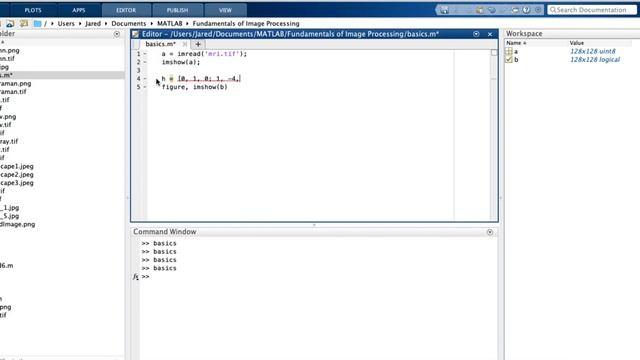Toggle breakpoint on line 5 dash
The width and height of the screenshot is (640, 360).
coord(145,87)
